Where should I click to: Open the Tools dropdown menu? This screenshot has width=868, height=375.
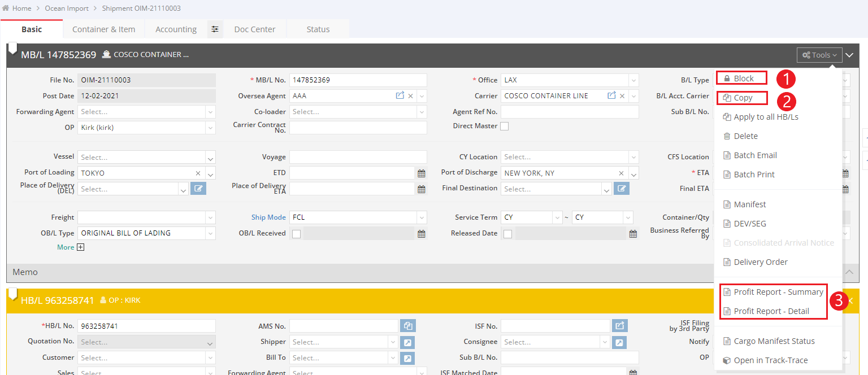coord(819,55)
